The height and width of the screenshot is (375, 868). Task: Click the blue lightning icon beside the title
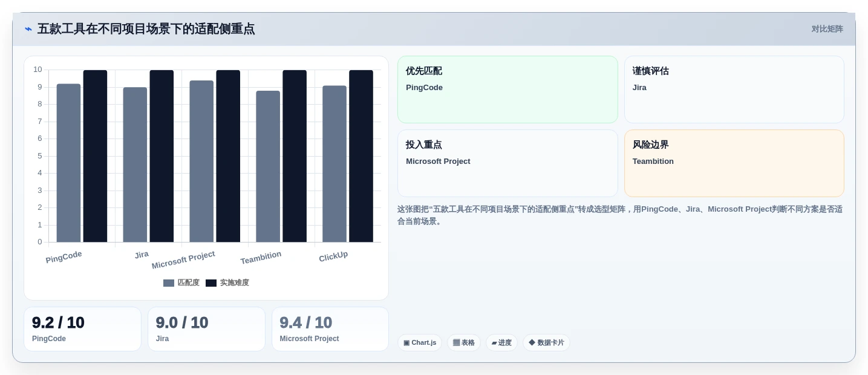click(28, 29)
